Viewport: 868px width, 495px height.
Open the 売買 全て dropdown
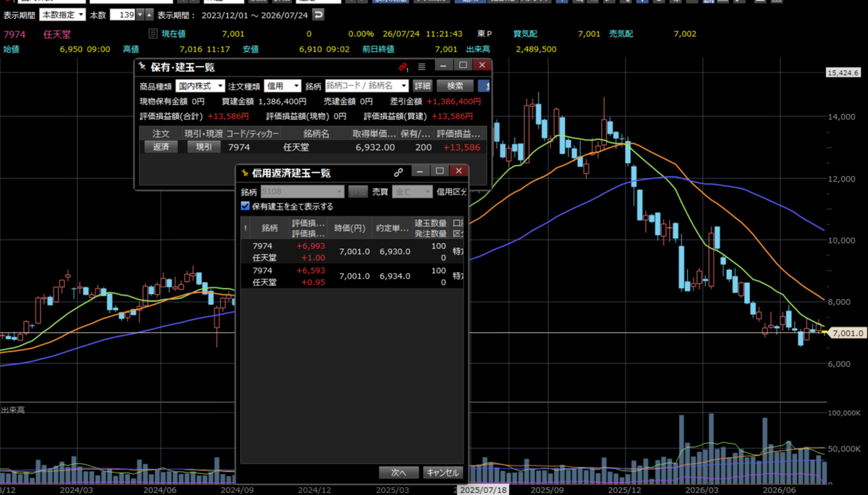coord(412,192)
